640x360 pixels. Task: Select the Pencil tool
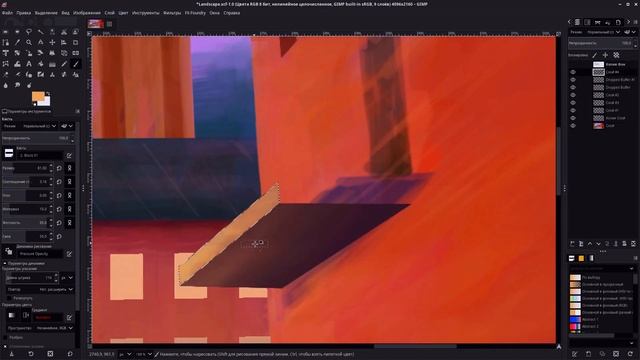[64, 64]
